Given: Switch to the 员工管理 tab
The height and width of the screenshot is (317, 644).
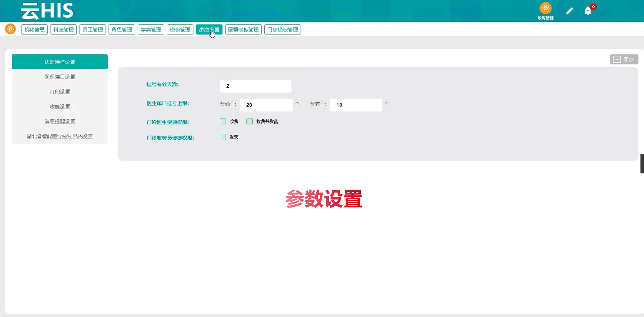Looking at the screenshot, I should tap(93, 29).
